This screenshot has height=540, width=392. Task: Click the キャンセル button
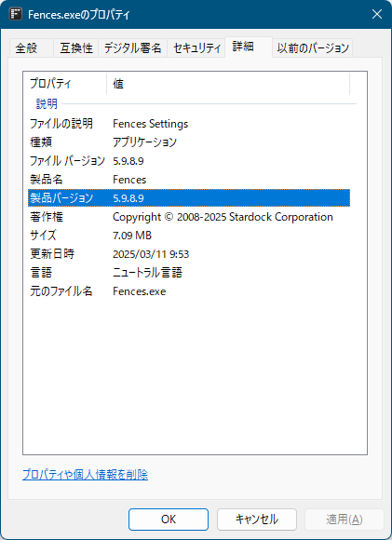click(257, 520)
